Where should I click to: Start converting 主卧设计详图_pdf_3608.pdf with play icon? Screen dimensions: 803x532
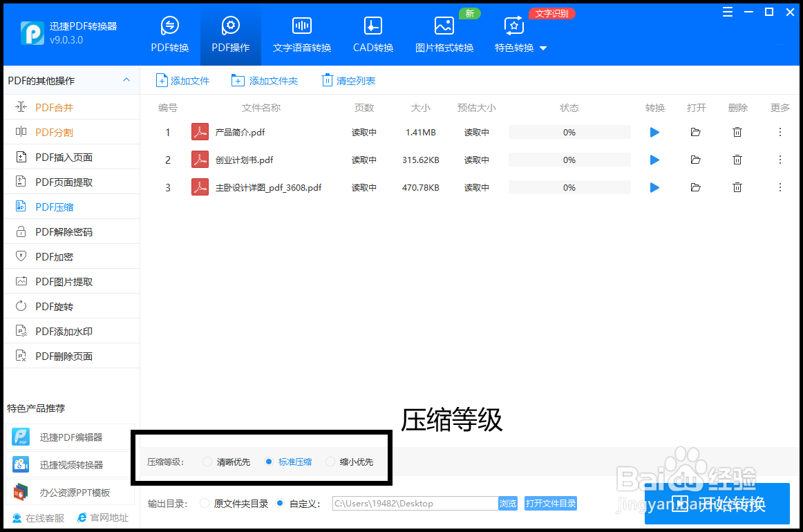tap(654, 187)
